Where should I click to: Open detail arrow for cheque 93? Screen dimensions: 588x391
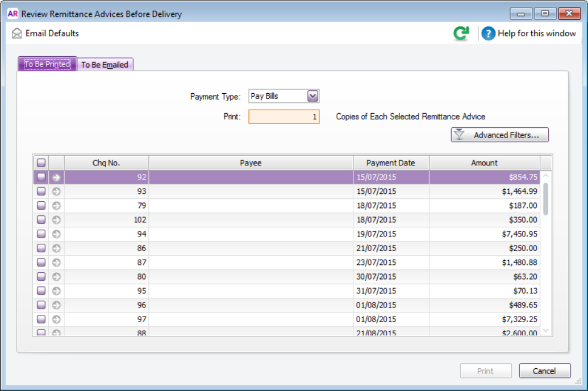56,192
